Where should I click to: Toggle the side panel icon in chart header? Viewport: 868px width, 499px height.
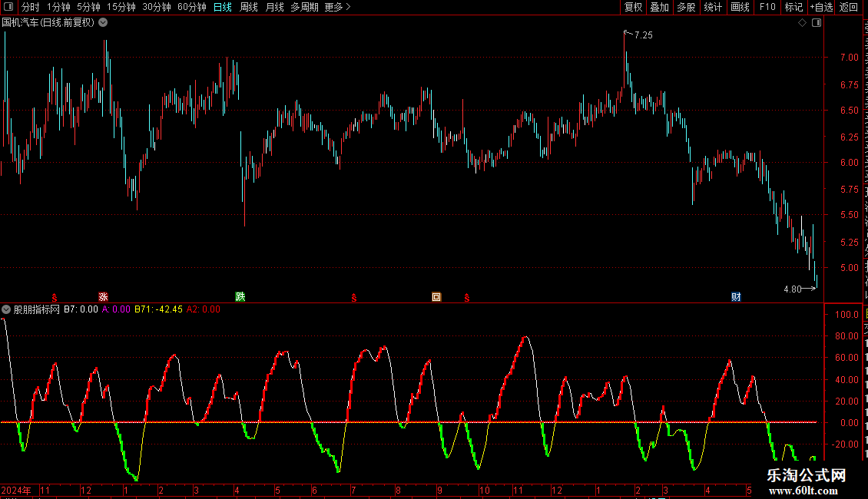point(817,23)
